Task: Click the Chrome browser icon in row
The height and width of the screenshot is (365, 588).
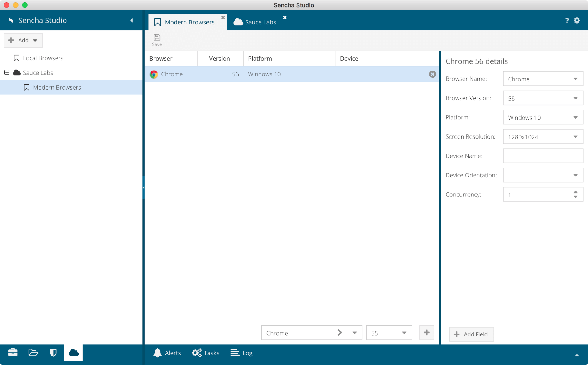Action: point(154,74)
